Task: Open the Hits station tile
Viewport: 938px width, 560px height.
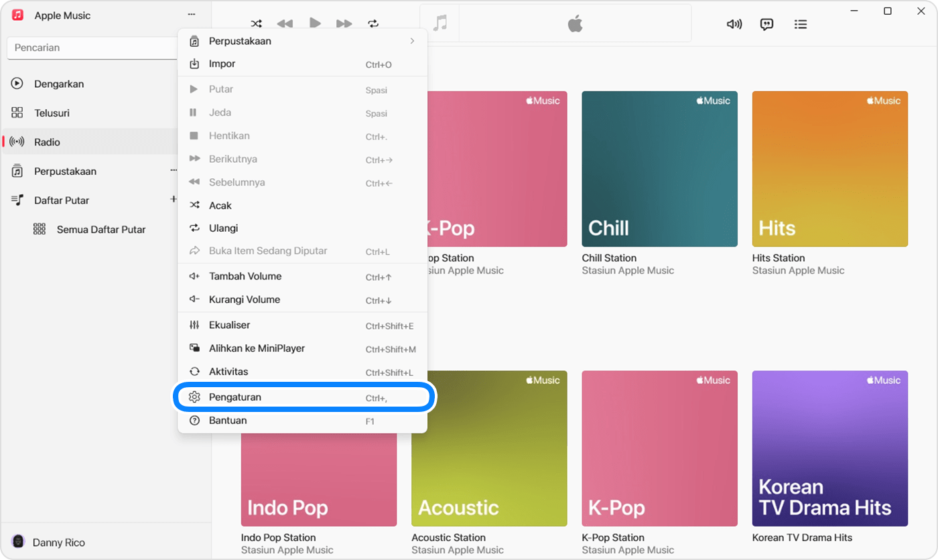Action: (830, 169)
